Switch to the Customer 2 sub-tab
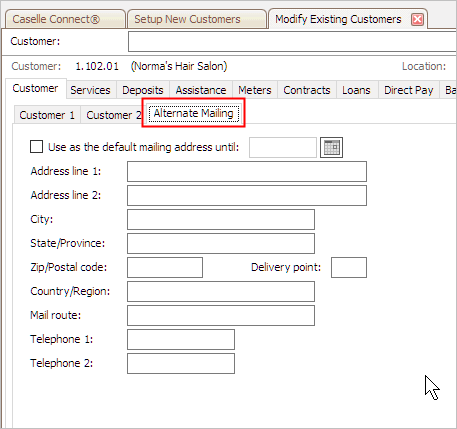457x429 pixels. tap(113, 115)
